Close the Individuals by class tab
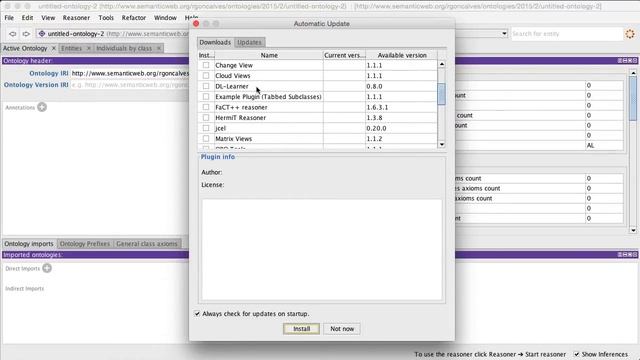Screen dimensions: 640x360 point(159,48)
